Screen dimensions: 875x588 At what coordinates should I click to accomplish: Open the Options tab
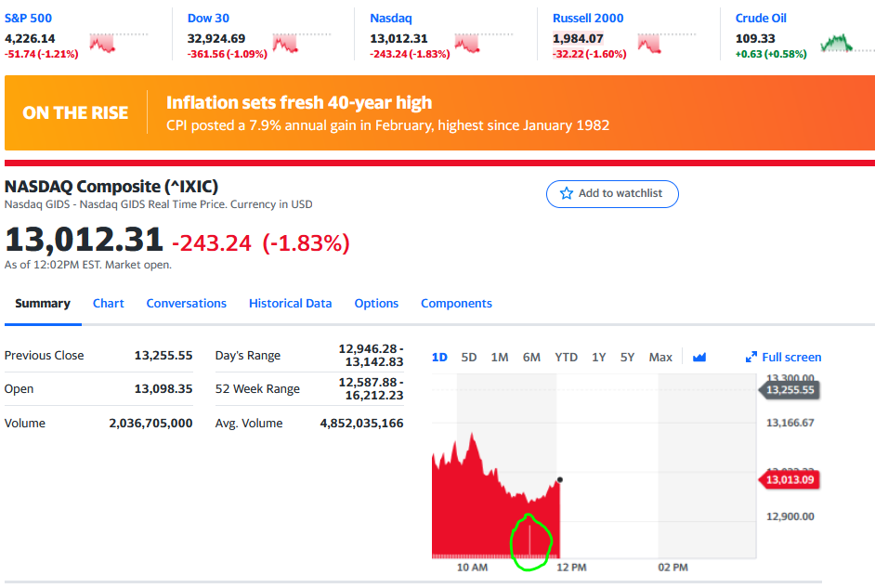click(376, 304)
